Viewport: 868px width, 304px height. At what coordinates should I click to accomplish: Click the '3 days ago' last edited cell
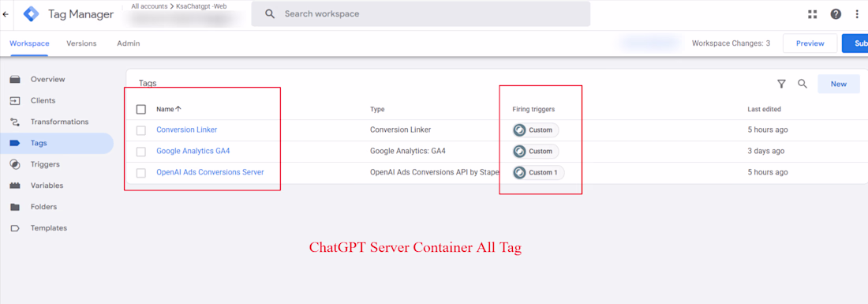[765, 151]
